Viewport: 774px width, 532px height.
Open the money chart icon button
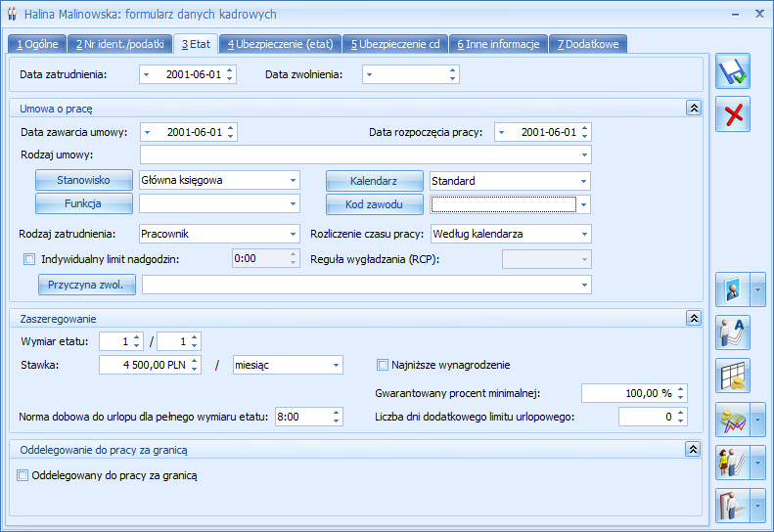coord(733,420)
